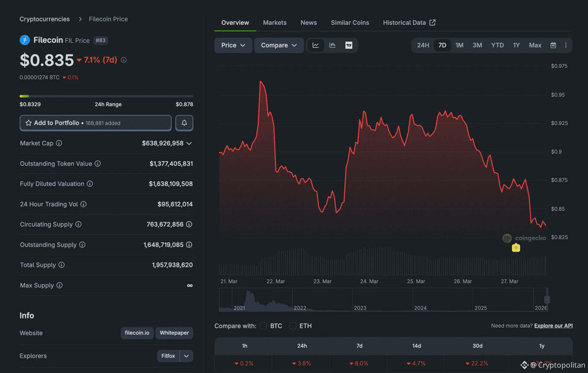This screenshot has width=588, height=373.
Task: Click the Filecoin logo icon
Action: (25, 40)
